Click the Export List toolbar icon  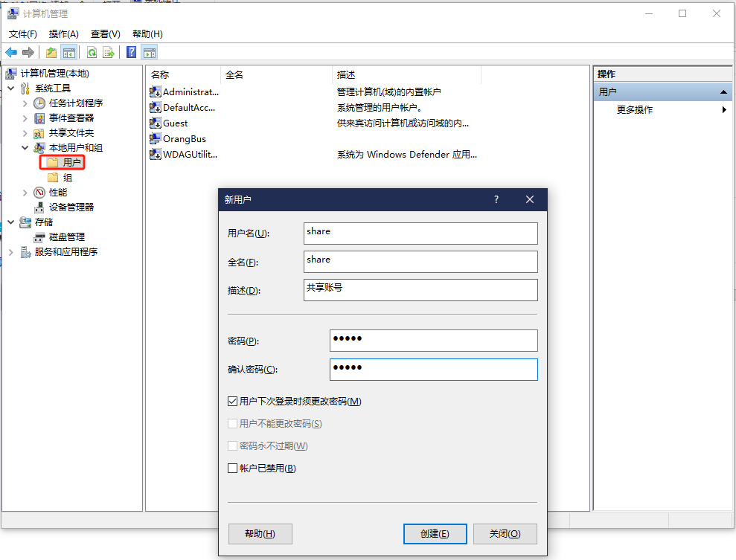(x=109, y=52)
